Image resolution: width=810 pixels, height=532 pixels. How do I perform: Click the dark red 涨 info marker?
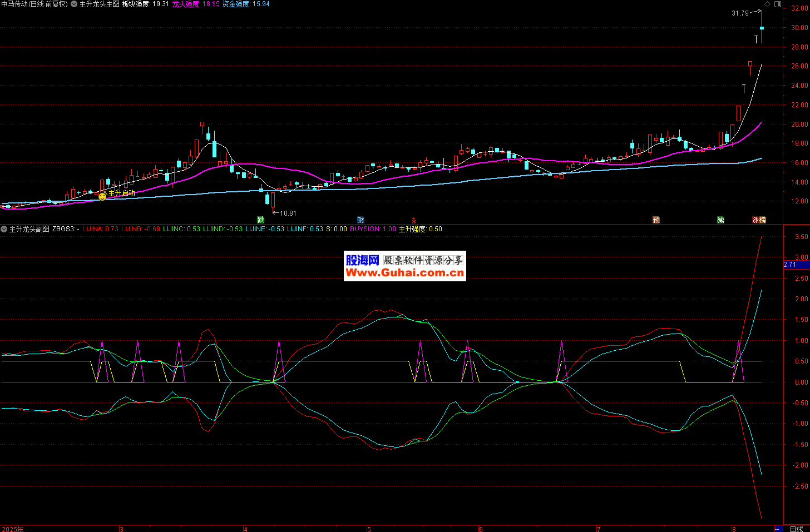tap(755, 220)
